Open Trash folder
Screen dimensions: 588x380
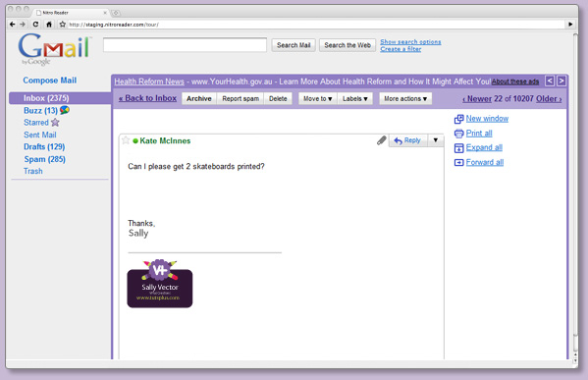[x=33, y=171]
